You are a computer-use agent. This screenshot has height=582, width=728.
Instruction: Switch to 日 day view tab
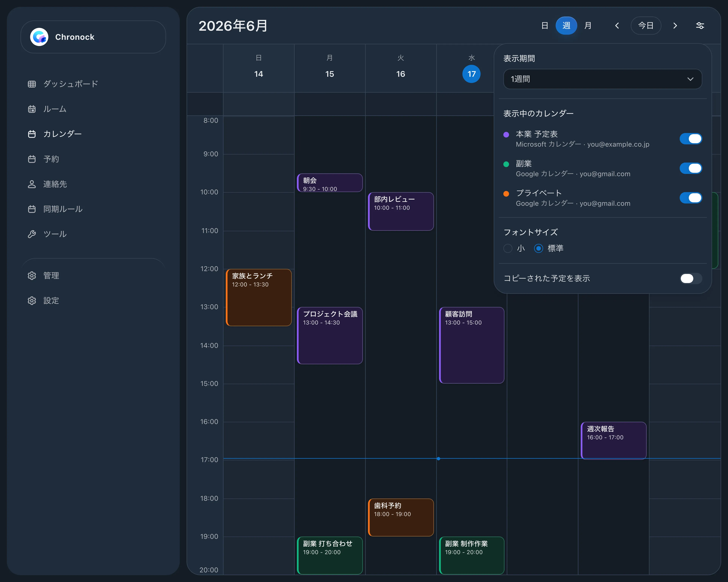coord(544,26)
